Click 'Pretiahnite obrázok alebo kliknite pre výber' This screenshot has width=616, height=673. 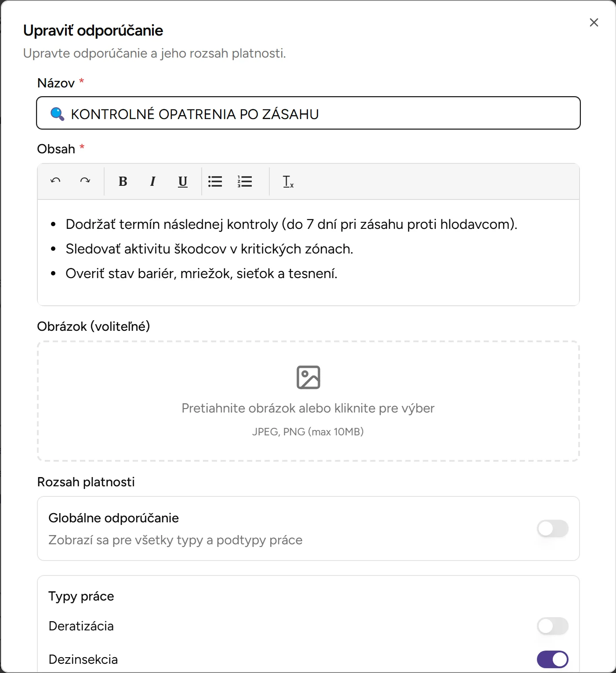[308, 408]
